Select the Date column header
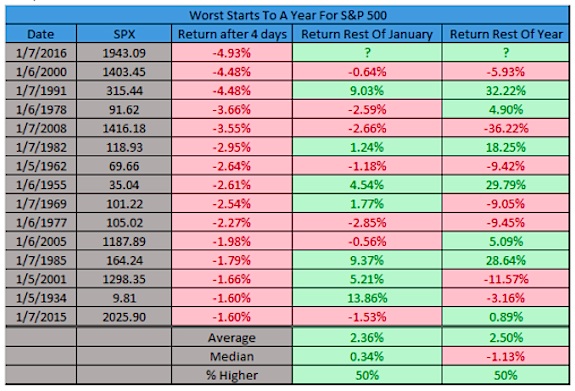The image size is (575, 391). [41, 34]
